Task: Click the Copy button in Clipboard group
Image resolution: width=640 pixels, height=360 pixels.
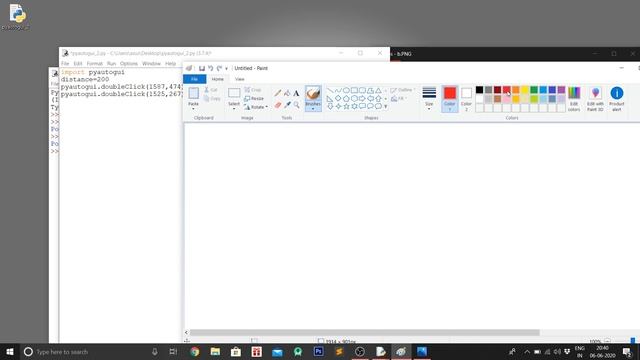Action: pyautogui.click(x=212, y=98)
